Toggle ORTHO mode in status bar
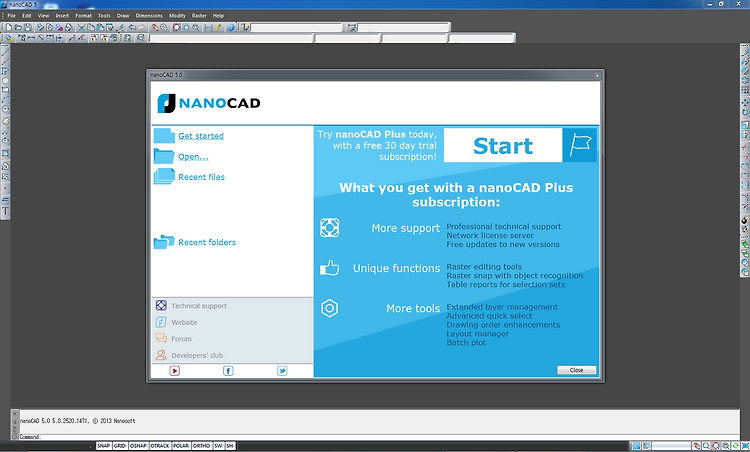This screenshot has width=750, height=452. click(x=201, y=446)
